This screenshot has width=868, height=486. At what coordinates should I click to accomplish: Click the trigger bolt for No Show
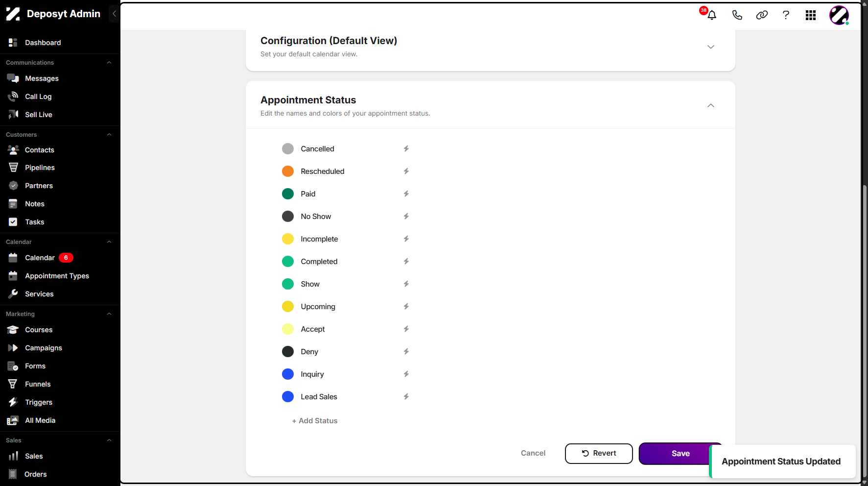point(406,216)
